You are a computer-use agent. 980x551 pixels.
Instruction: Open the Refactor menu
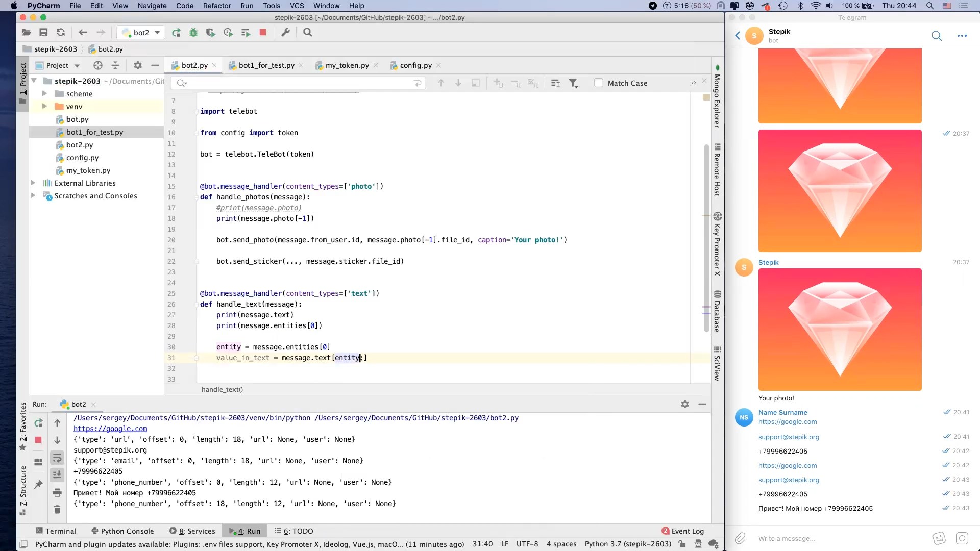pyautogui.click(x=217, y=6)
